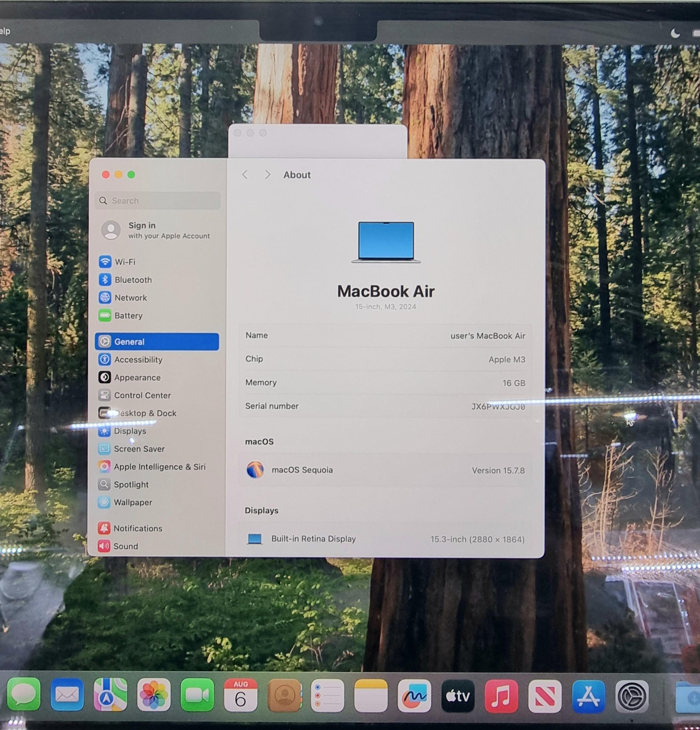The image size is (700, 730).
Task: Launch Reminders from the Dock
Action: pos(327,695)
